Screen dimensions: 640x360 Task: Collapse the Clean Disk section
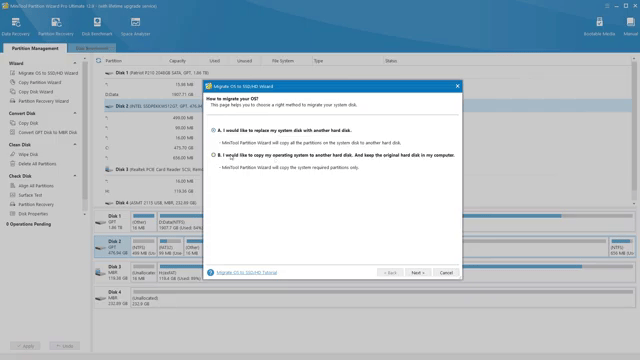[x=75, y=144]
